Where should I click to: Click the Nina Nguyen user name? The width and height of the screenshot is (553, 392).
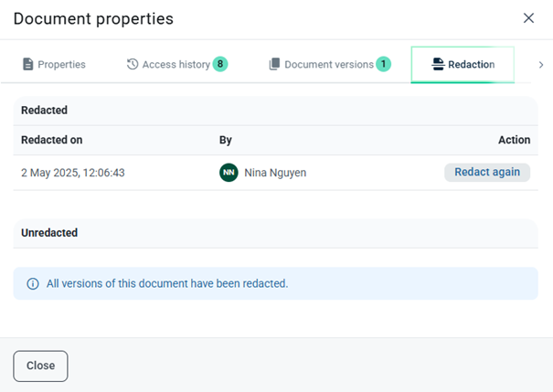(275, 172)
